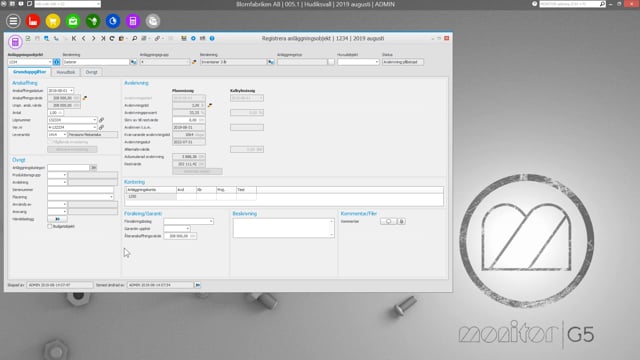Open the red factory module icon
640x360 pixels.
click(x=33, y=21)
